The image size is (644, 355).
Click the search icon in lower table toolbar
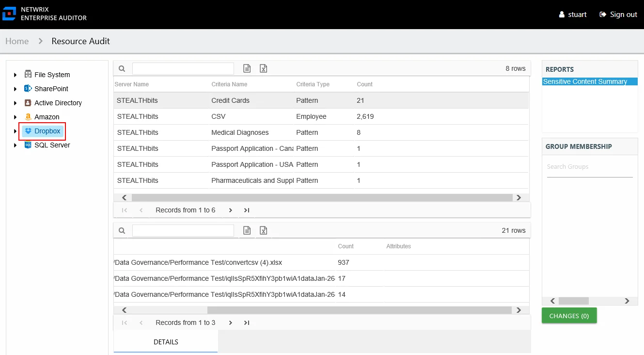point(122,230)
